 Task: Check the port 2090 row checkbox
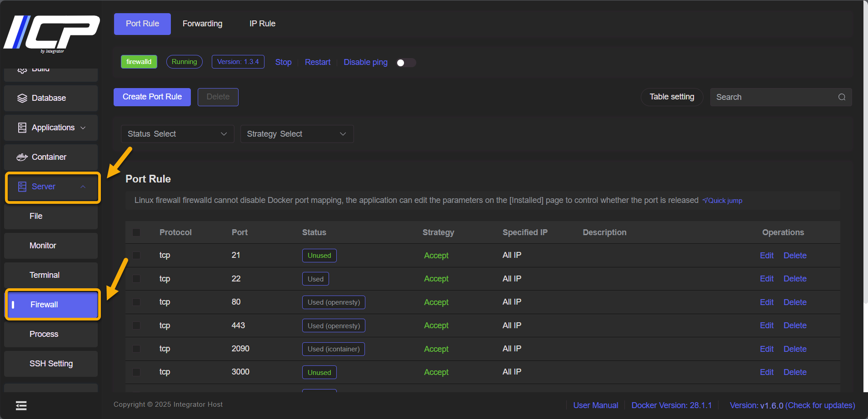tap(136, 349)
